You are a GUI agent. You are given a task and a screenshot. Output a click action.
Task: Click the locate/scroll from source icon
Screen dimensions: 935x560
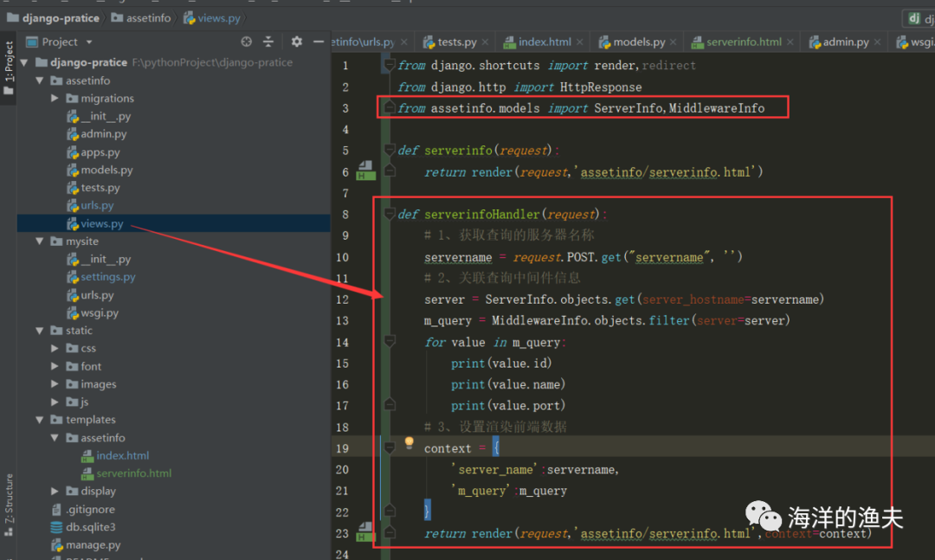(247, 42)
